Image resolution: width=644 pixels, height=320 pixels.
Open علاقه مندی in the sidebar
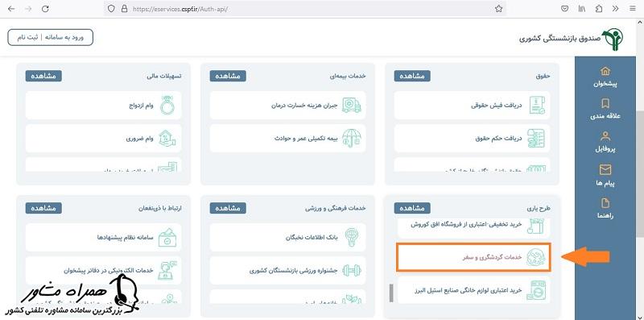click(605, 110)
